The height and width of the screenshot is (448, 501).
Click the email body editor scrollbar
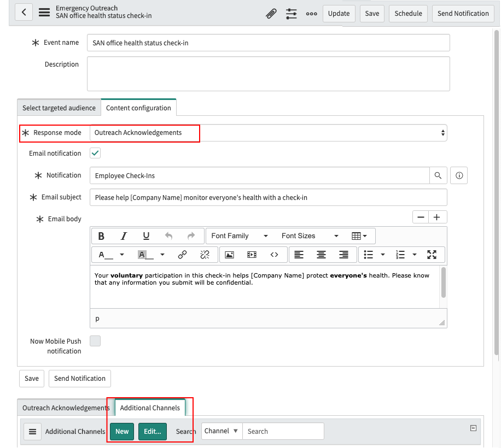pyautogui.click(x=444, y=282)
